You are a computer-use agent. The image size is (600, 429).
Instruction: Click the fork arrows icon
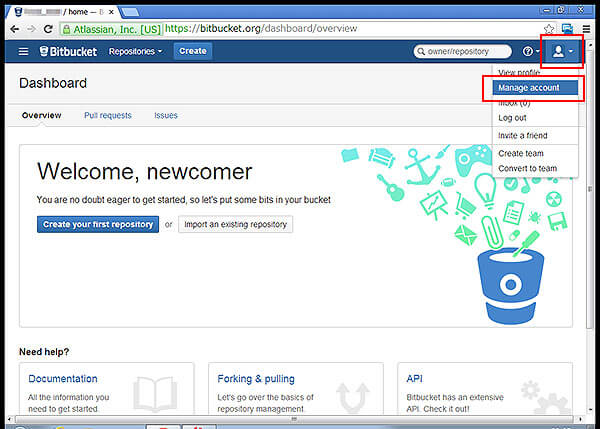(x=353, y=398)
